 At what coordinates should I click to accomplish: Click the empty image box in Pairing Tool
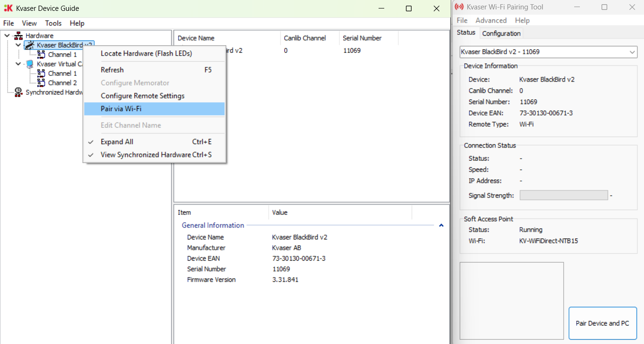(x=512, y=301)
